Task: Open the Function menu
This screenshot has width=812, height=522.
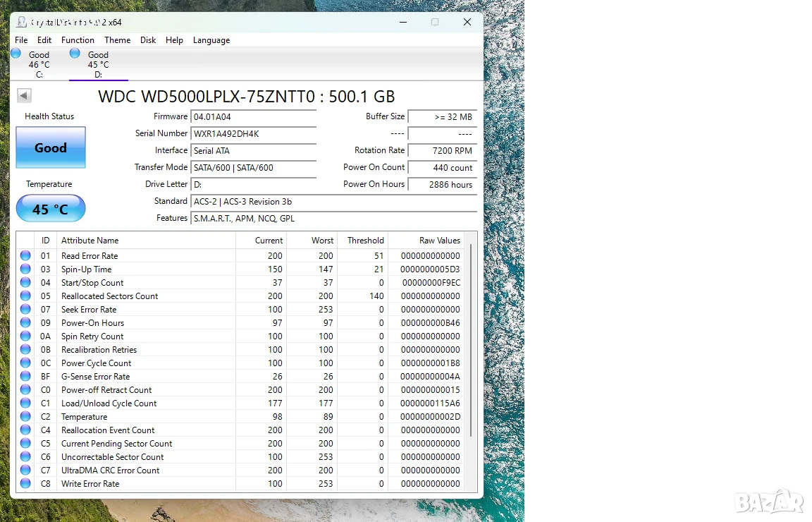Action: 78,40
